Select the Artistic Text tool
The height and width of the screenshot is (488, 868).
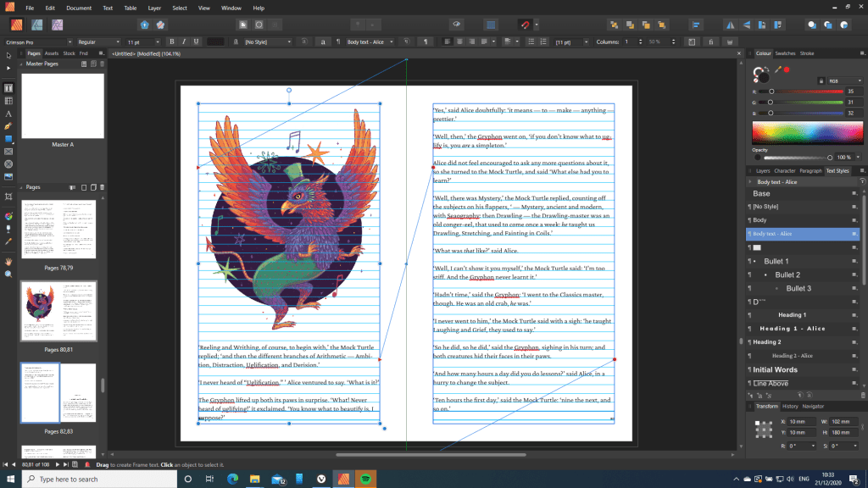pos(8,114)
